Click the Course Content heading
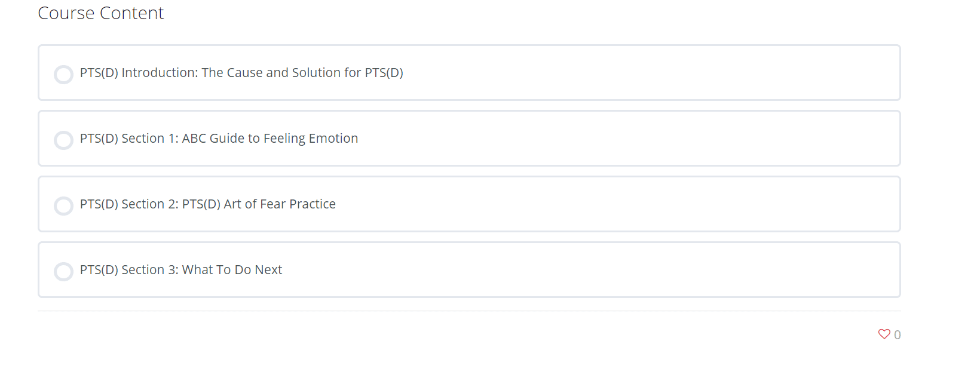This screenshot has width=980, height=387. click(101, 13)
